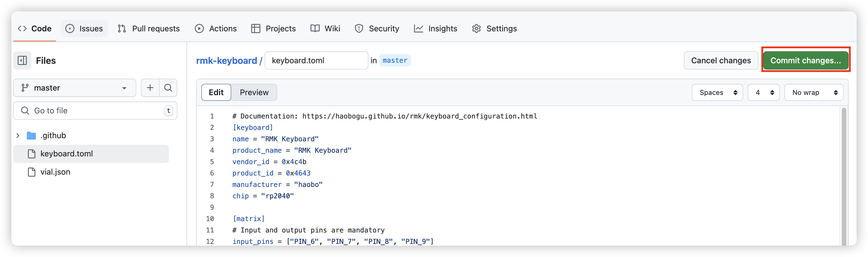Open the Spaces indent mode dropdown
Viewport: 868px width, 257px height.
(717, 93)
